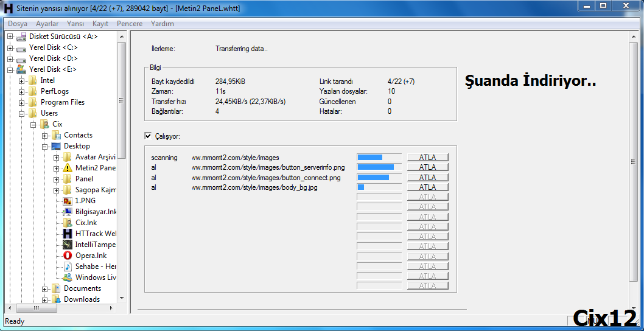Click ATLA for the scanning style/images row
The height and width of the screenshot is (331, 644).
click(427, 158)
